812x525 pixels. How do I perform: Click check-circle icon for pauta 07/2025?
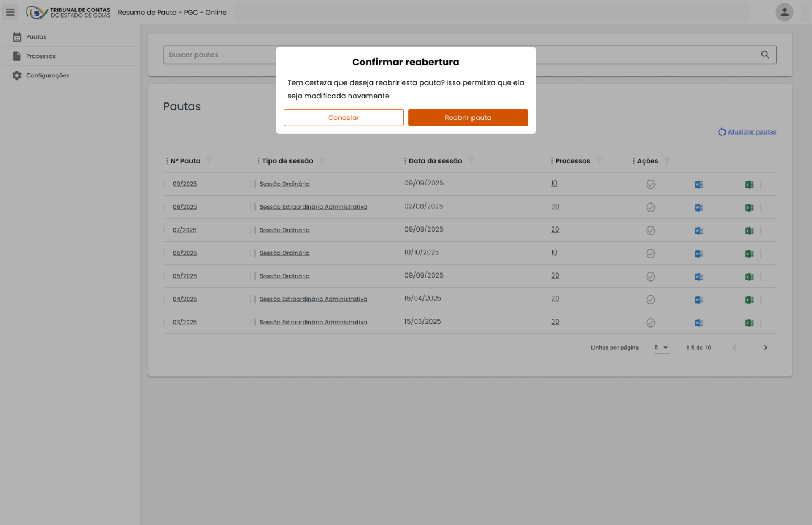[651, 230]
